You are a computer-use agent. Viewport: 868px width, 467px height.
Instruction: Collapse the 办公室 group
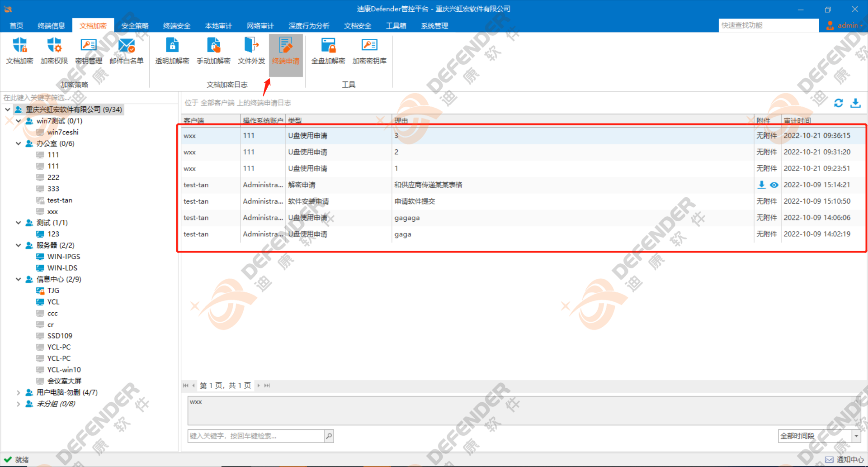click(19, 143)
